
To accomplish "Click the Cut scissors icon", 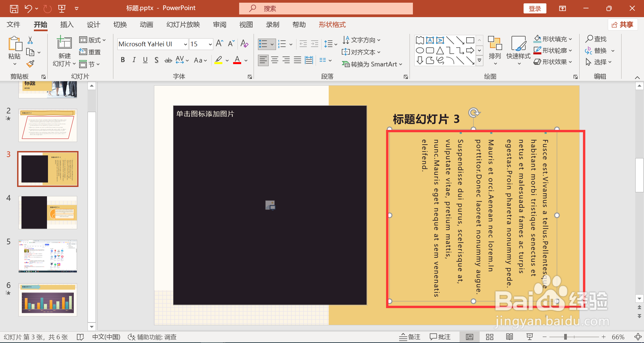I will coord(30,40).
